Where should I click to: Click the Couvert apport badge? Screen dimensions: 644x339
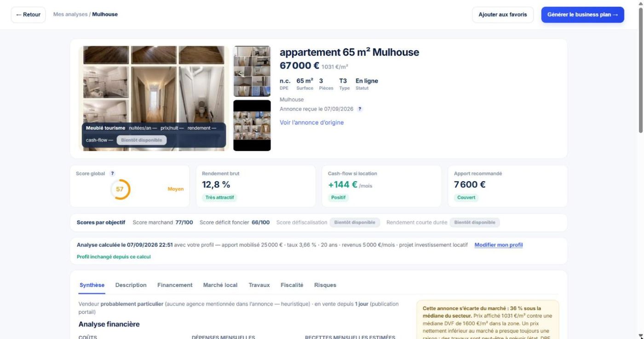tap(466, 198)
